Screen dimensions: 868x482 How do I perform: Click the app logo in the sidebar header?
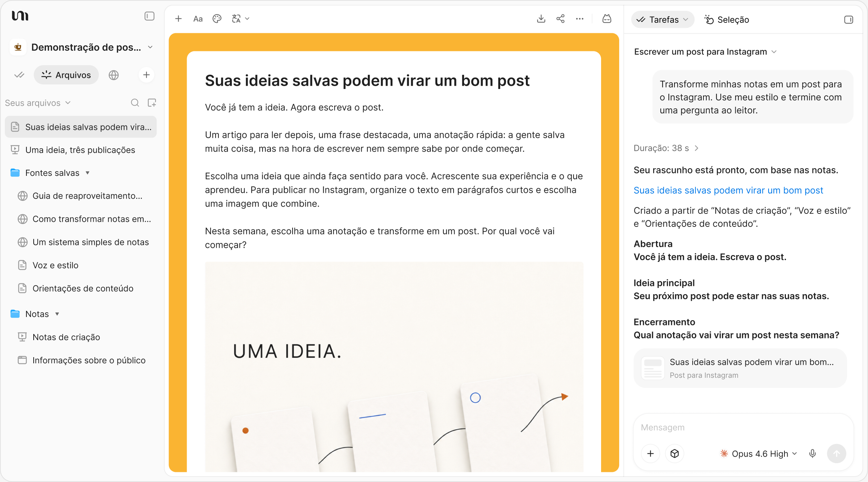click(20, 16)
